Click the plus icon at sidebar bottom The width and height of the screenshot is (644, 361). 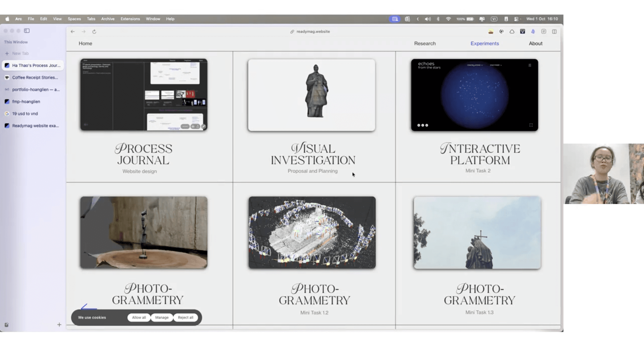(x=59, y=325)
